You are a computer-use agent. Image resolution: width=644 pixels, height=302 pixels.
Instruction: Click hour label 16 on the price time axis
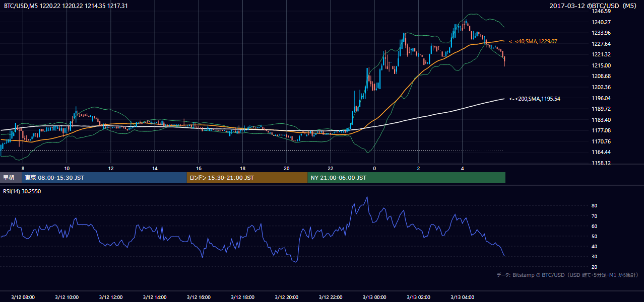click(199, 169)
